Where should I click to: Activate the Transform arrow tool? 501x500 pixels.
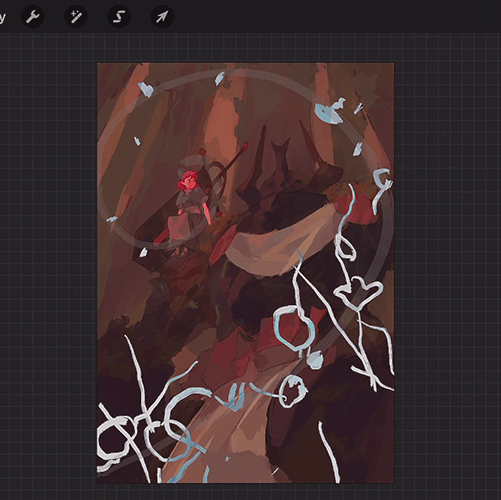(162, 16)
